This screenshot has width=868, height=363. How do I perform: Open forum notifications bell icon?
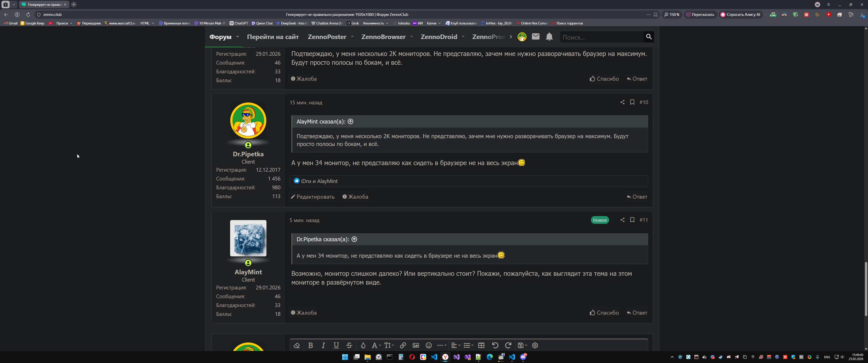pyautogui.click(x=549, y=37)
